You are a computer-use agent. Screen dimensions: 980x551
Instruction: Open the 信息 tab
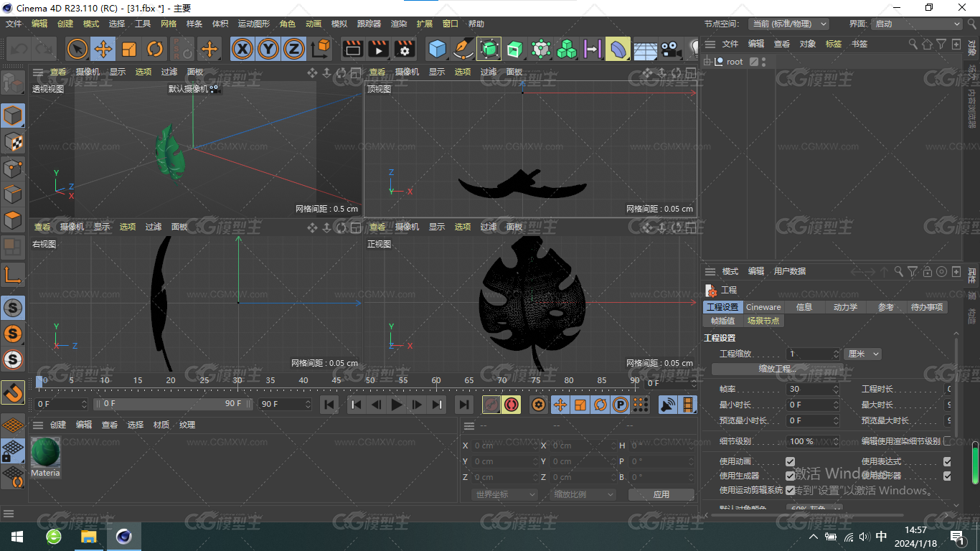[x=804, y=307]
